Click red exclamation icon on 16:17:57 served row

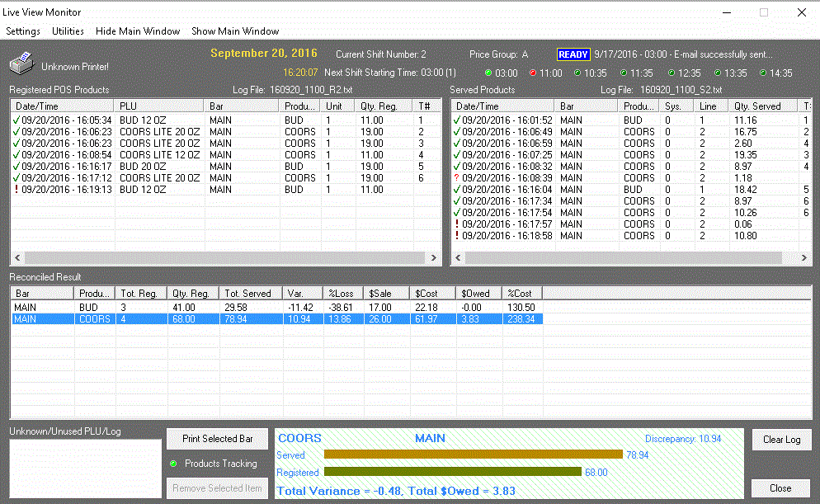457,224
